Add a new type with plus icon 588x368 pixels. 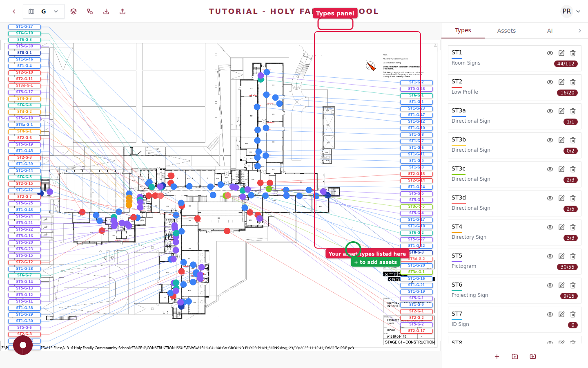point(497,357)
